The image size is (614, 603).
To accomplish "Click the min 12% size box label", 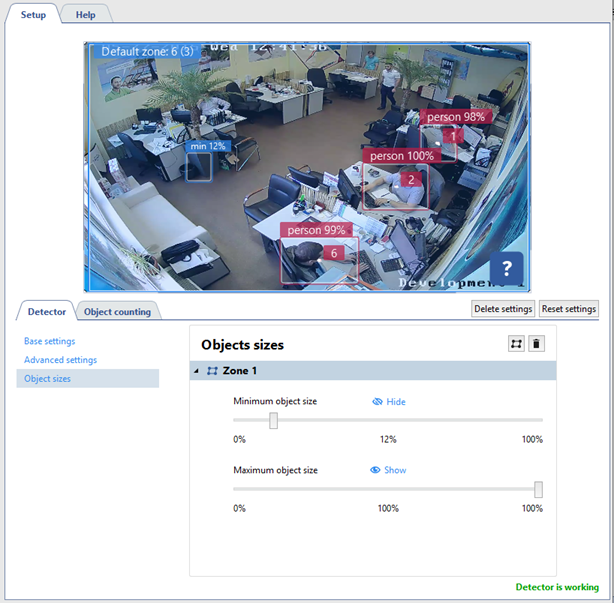I will tap(208, 146).
